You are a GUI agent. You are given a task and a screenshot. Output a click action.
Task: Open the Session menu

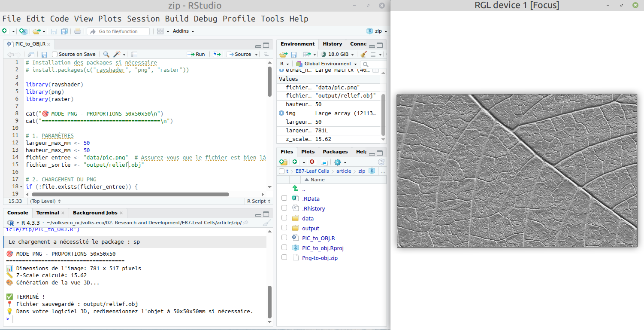(143, 18)
